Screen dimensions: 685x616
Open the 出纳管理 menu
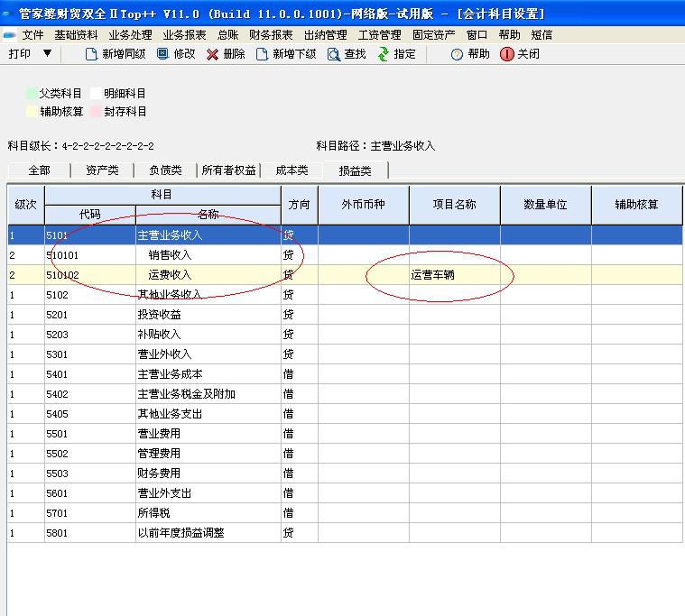point(325,35)
